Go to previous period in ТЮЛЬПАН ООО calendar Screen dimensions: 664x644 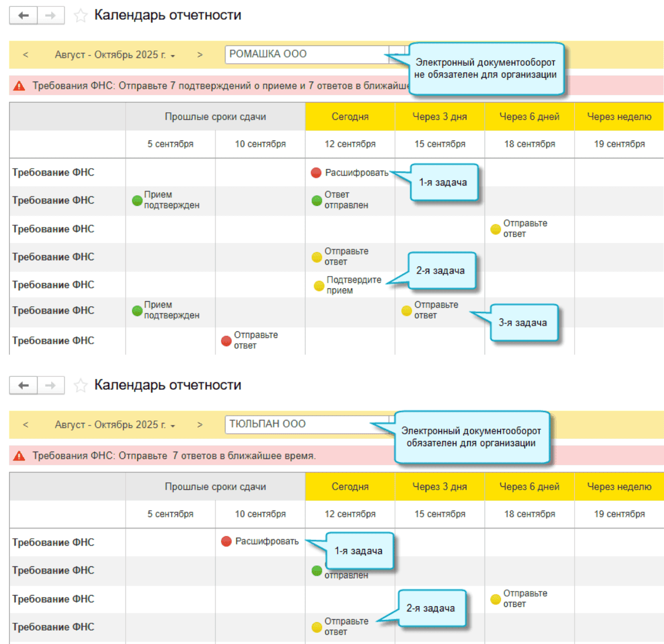tap(26, 425)
